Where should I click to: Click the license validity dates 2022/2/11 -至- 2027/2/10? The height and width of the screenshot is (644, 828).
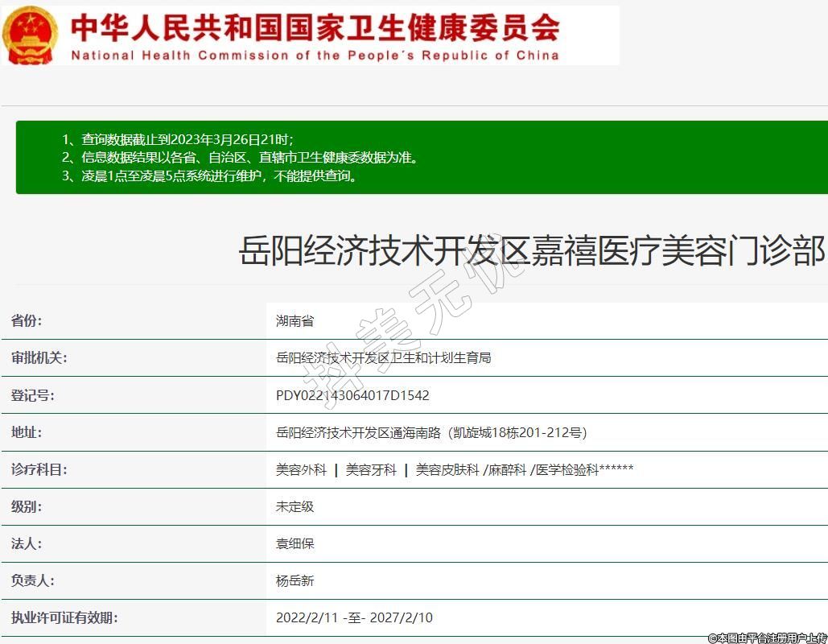(x=354, y=617)
